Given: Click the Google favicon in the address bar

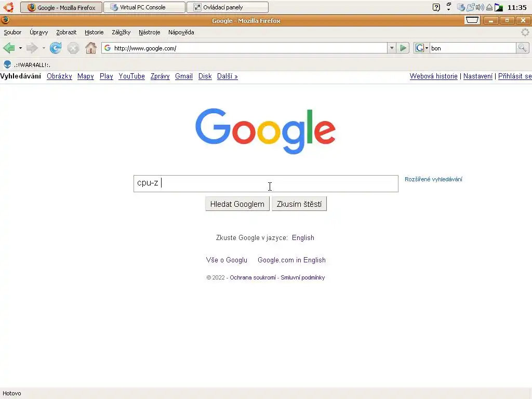Looking at the screenshot, I should pos(108,48).
